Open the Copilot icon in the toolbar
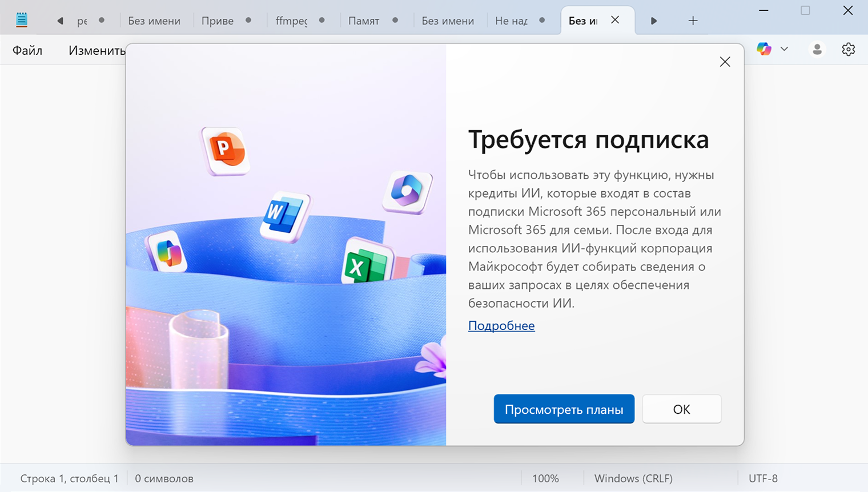This screenshot has width=868, height=492. point(764,49)
